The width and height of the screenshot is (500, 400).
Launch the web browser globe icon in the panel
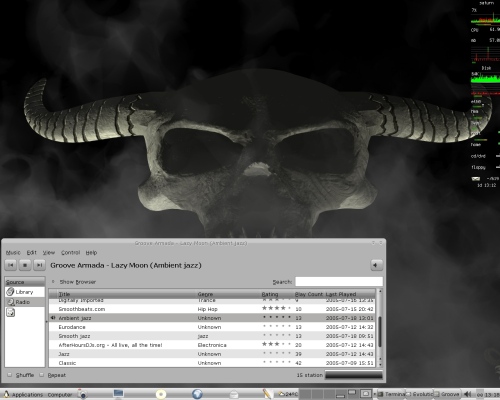pos(197,394)
